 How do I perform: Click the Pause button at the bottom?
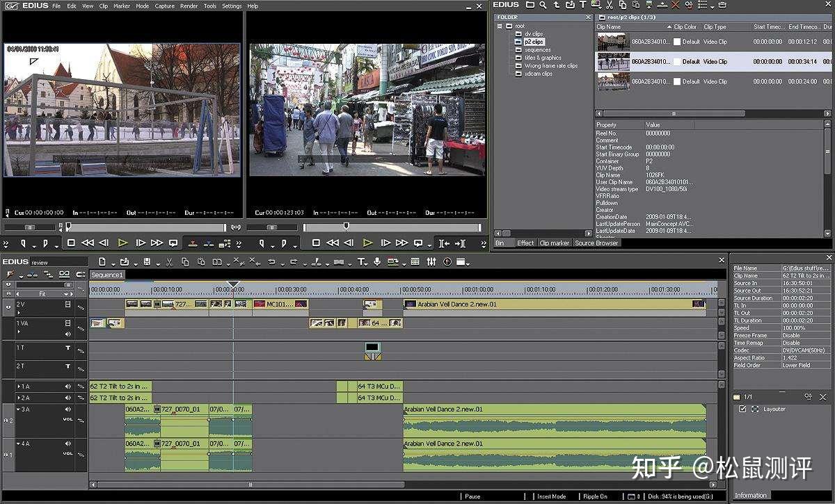473,496
